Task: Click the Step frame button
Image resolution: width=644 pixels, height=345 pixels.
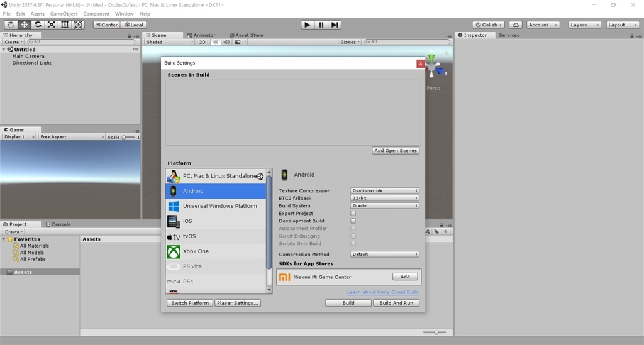Action: [x=335, y=25]
